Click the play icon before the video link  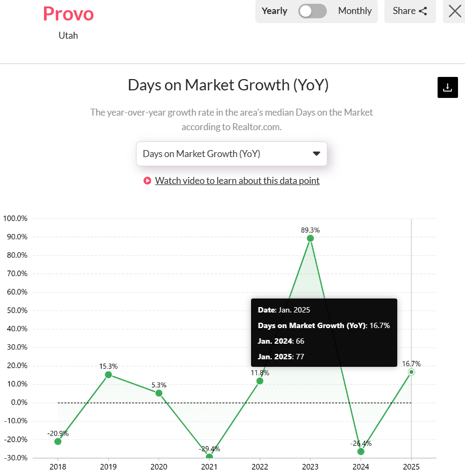click(x=147, y=181)
